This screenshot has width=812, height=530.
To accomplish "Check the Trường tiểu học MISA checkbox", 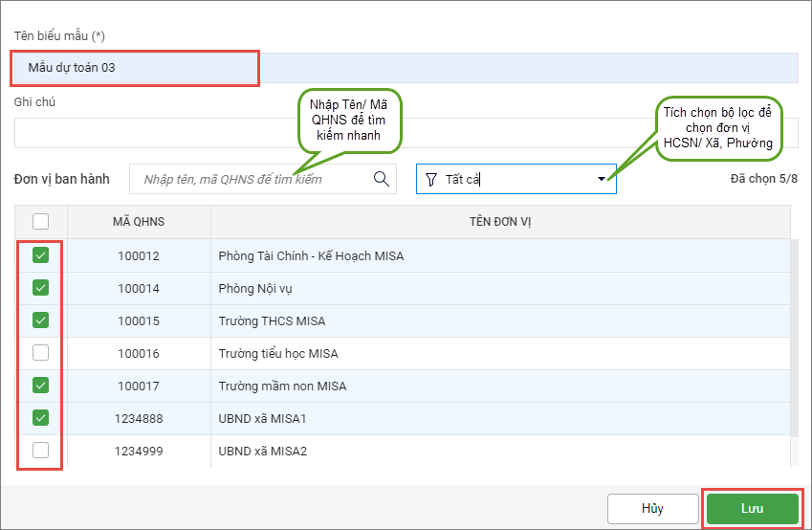I will (x=41, y=353).
